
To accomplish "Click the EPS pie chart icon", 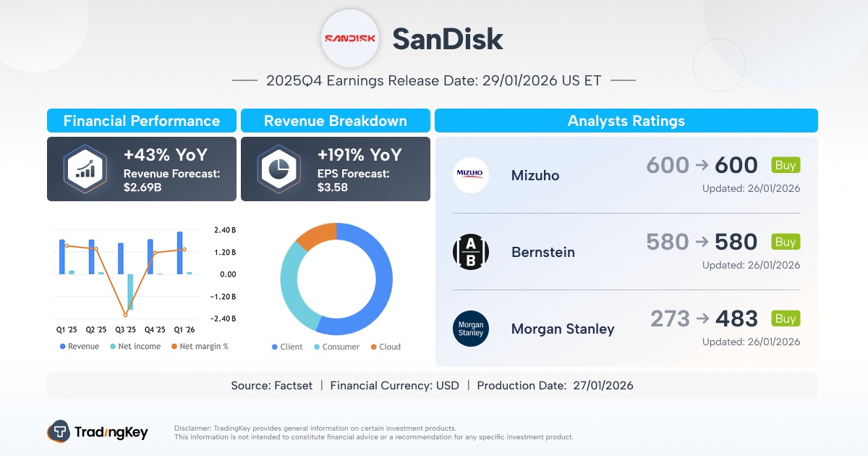I will [x=278, y=169].
